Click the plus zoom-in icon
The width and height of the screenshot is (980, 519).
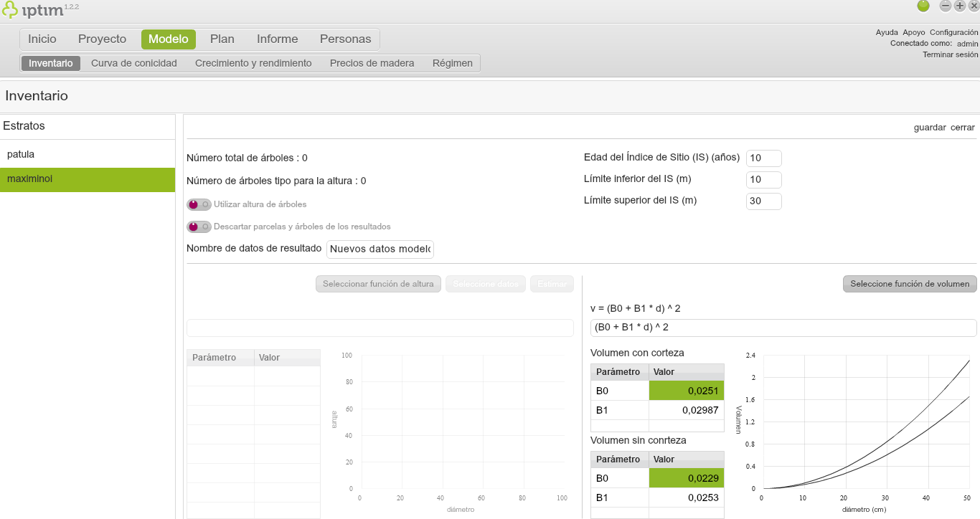959,6
